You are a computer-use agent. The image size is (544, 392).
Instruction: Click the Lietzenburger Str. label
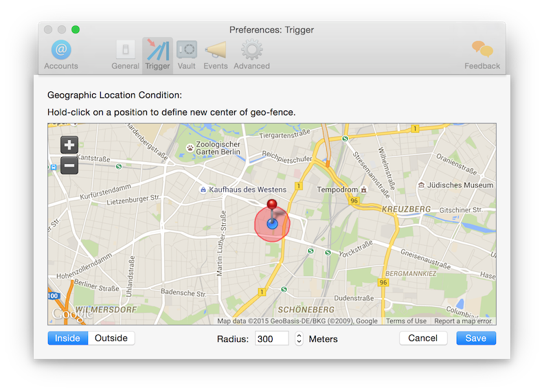[133, 200]
